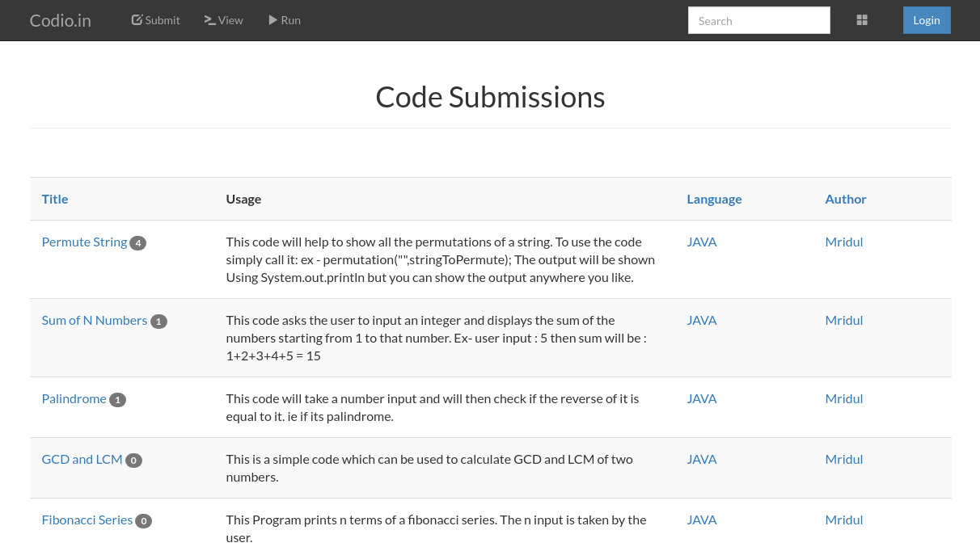Image resolution: width=980 pixels, height=547 pixels.
Task: Open author Mridul in Palindrome row
Action: pyautogui.click(x=844, y=398)
